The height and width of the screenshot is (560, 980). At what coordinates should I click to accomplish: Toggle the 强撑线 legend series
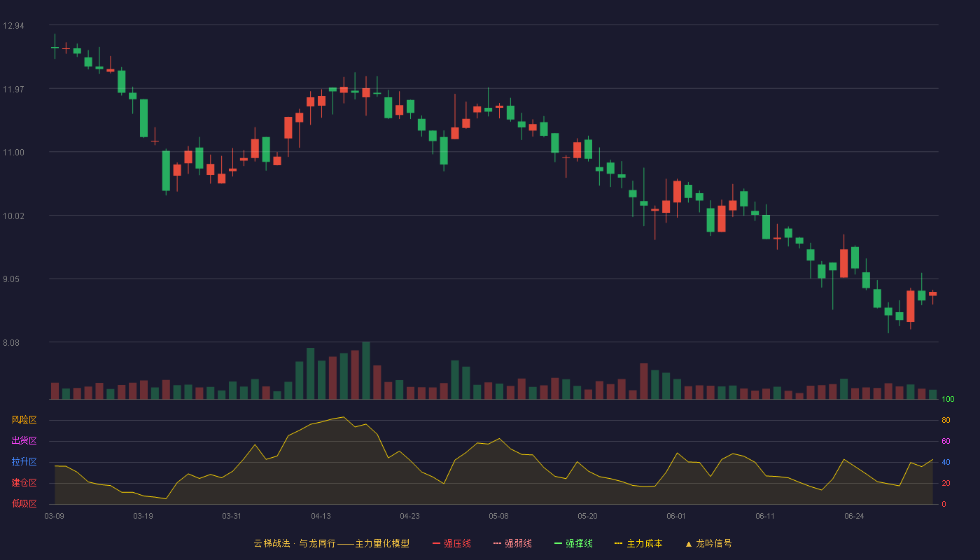coord(573,543)
